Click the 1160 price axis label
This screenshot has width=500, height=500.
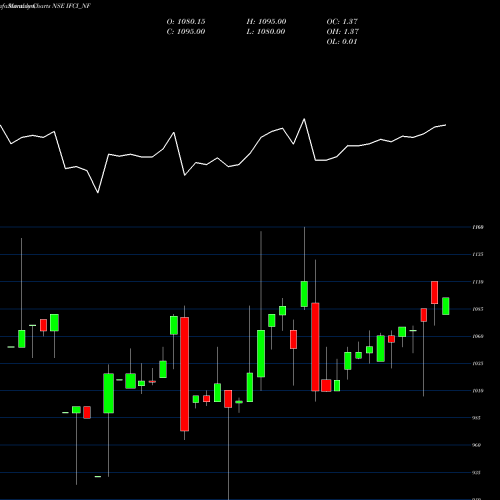(478, 227)
